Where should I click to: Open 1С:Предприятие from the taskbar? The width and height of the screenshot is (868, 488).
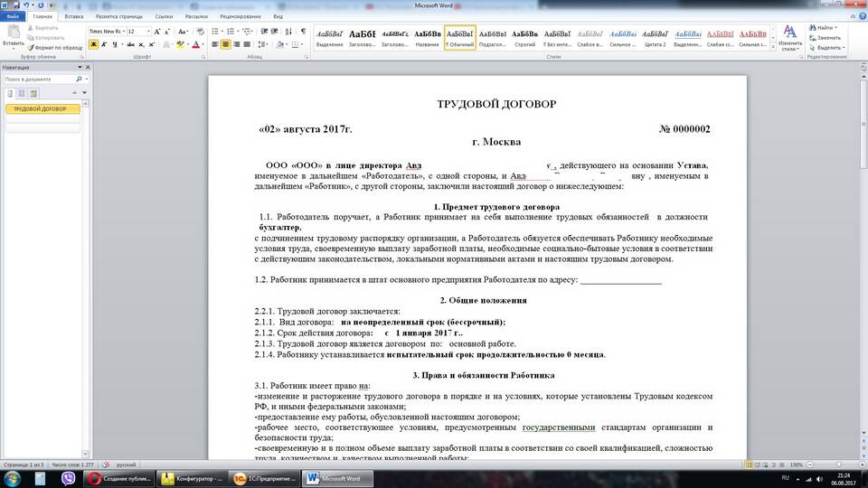pos(265,479)
